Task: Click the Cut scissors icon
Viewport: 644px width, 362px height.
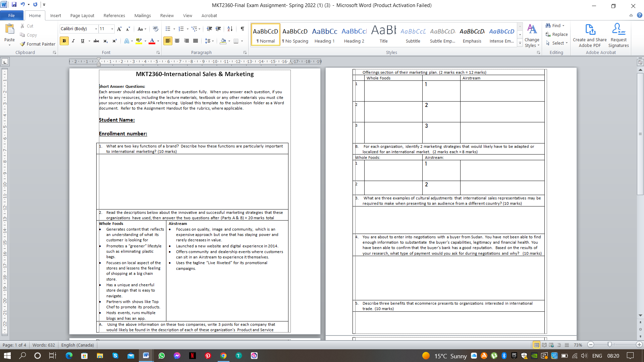Action: click(22, 26)
